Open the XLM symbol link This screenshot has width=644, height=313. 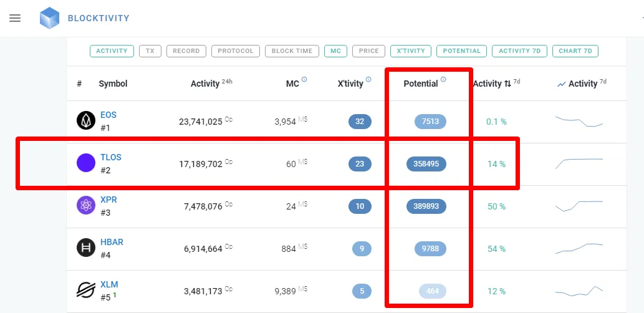coord(109,284)
